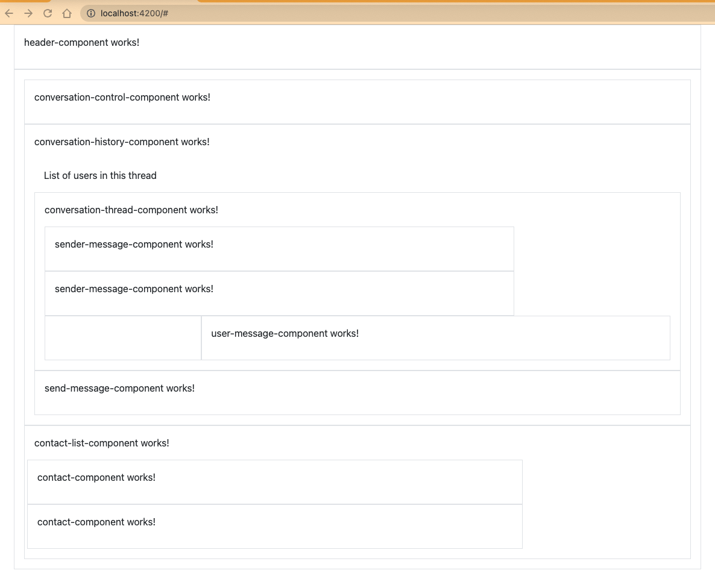Click the conversation-history-component text
Screen dimensions: 715x588
(x=122, y=142)
